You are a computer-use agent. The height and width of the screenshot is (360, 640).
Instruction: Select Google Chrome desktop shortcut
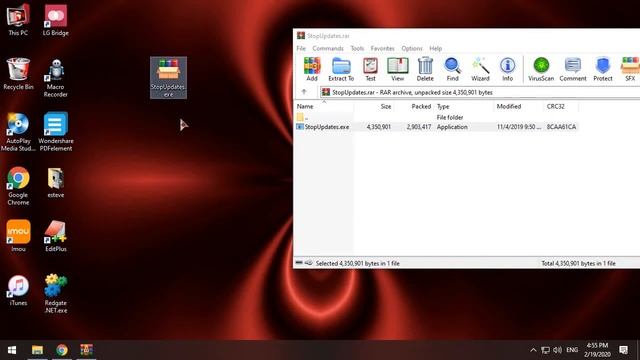[18, 186]
